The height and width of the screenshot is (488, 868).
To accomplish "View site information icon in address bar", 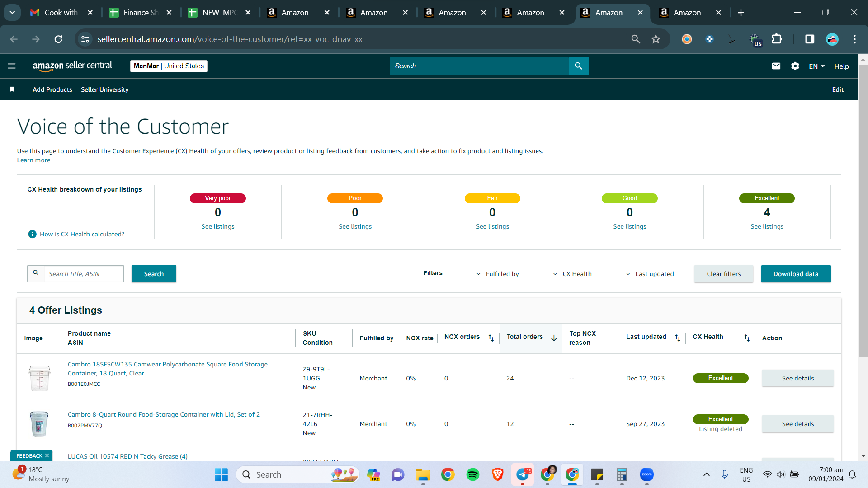I will pos(85,39).
